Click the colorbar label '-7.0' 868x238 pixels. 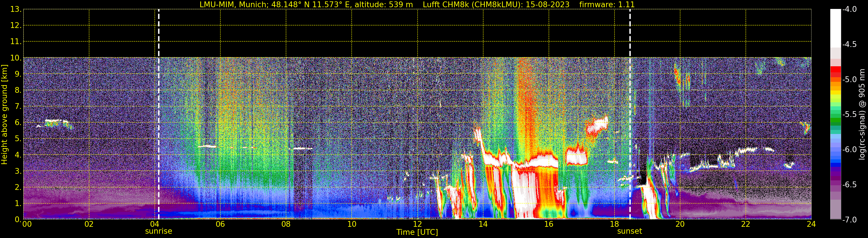tap(850, 220)
